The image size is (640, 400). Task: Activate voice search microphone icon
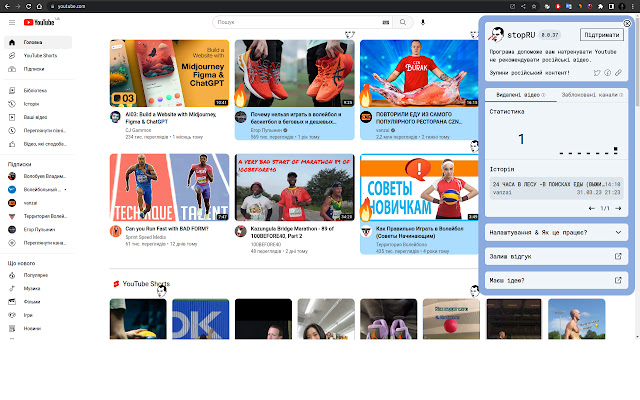point(423,22)
